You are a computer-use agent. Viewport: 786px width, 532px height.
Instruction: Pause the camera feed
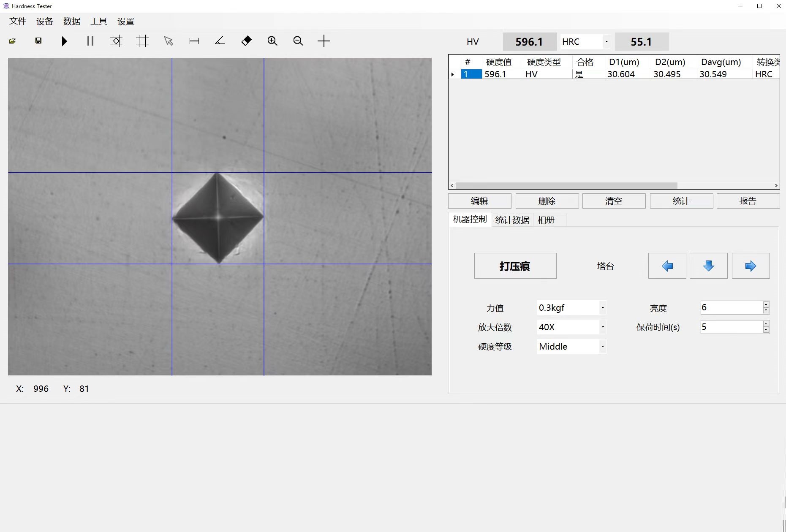90,41
